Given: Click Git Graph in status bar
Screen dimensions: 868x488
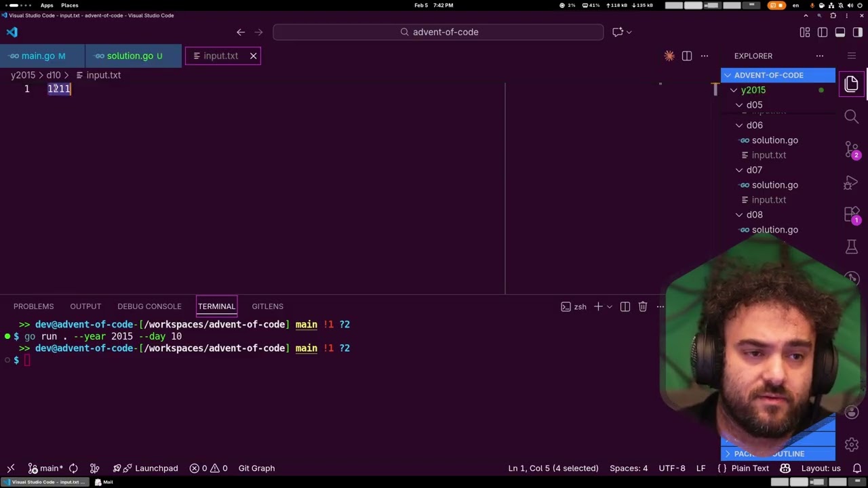Looking at the screenshot, I should [256, 468].
